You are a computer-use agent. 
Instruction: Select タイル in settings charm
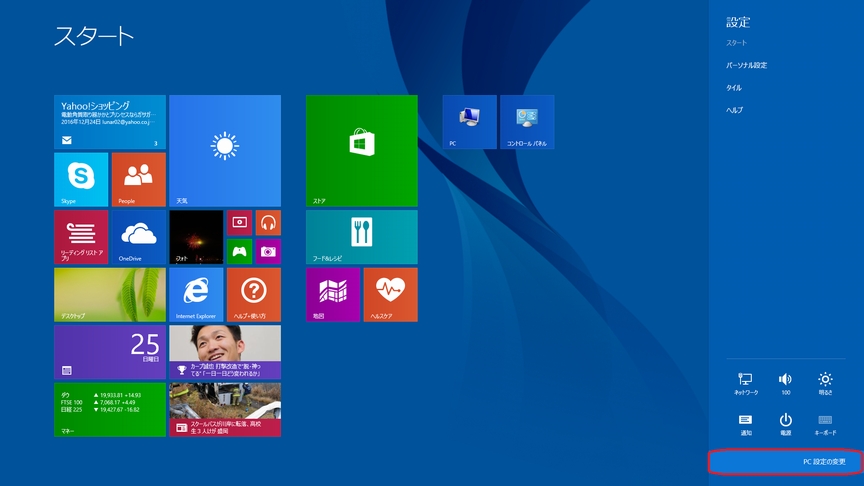(733, 88)
